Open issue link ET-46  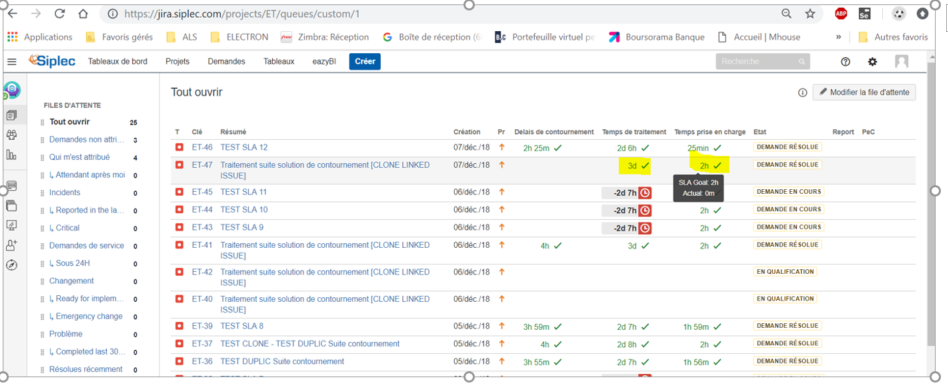(202, 147)
